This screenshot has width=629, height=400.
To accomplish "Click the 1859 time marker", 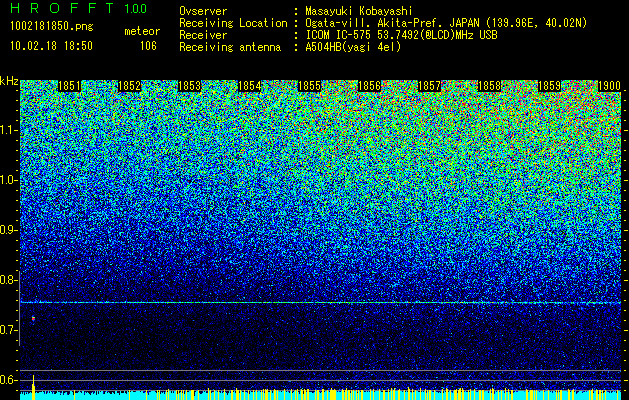I will [549, 86].
